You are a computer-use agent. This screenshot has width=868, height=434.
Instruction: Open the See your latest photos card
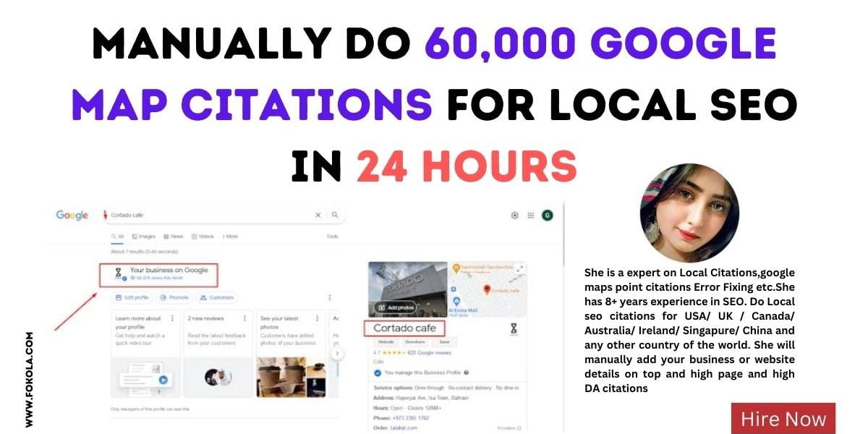tap(291, 354)
